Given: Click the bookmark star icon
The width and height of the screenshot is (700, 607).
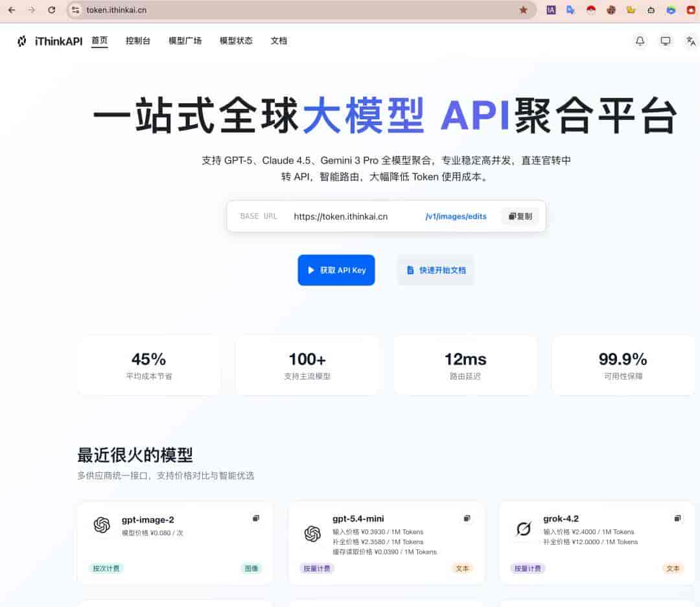Looking at the screenshot, I should pos(523,10).
